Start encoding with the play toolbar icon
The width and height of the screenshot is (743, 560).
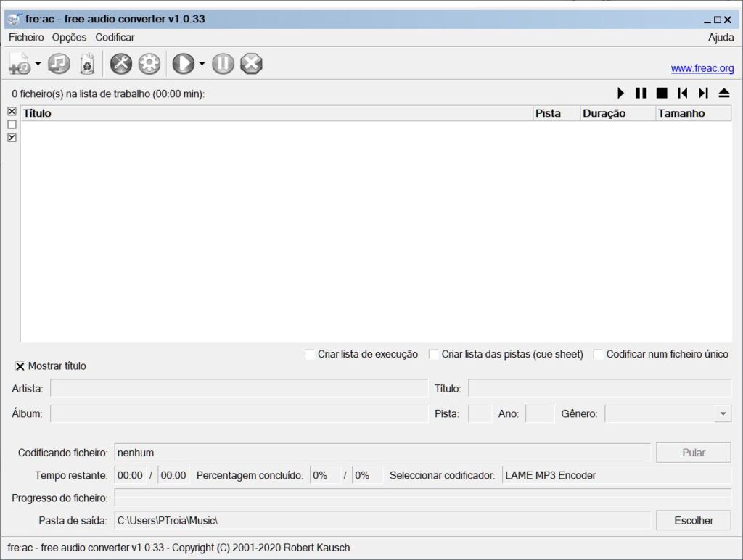click(183, 64)
